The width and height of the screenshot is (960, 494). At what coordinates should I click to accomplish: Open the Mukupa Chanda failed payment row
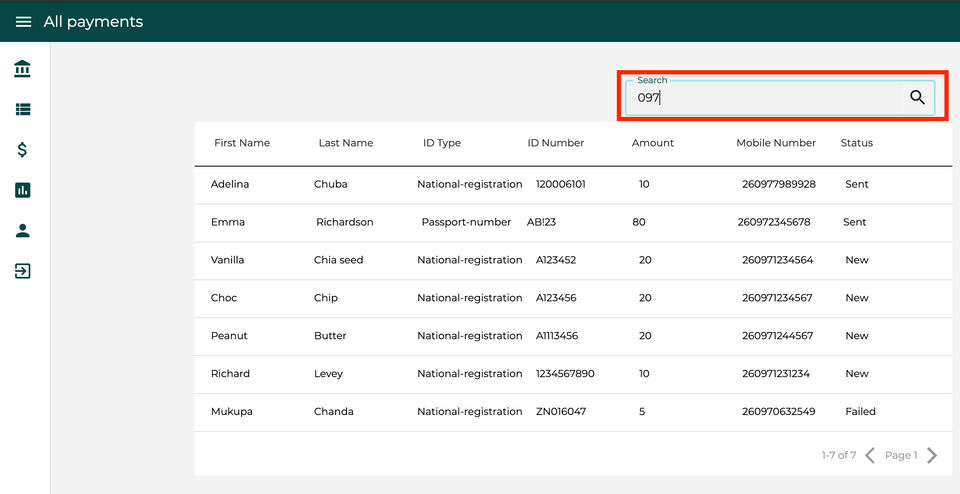573,412
